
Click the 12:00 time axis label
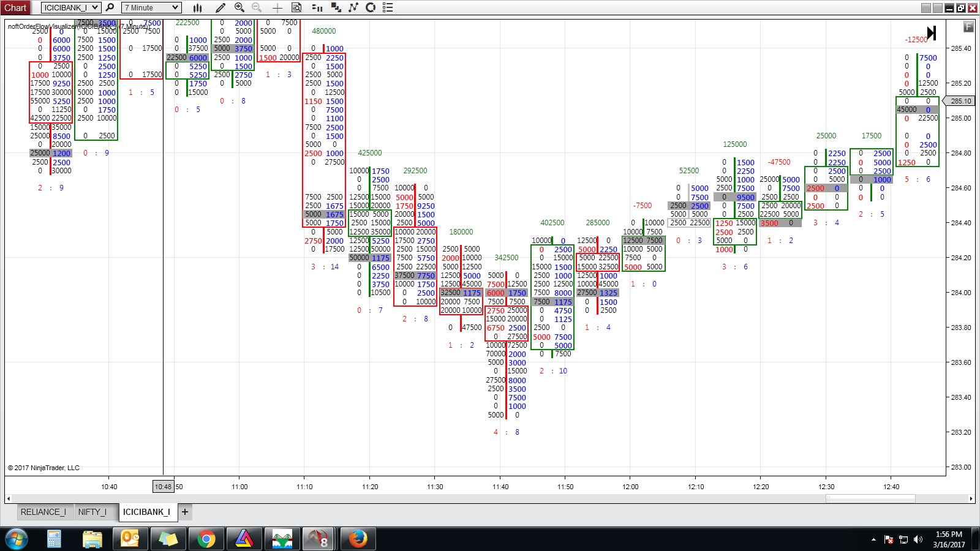point(630,487)
